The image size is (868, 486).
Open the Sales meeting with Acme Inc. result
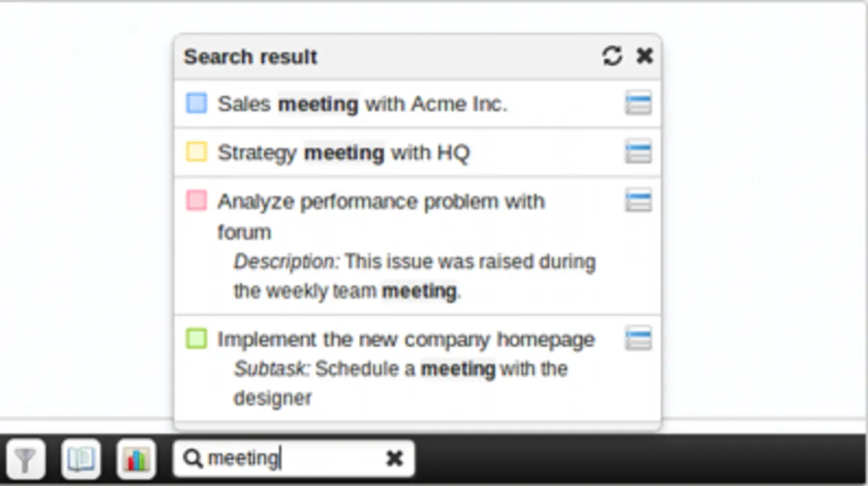[x=362, y=104]
